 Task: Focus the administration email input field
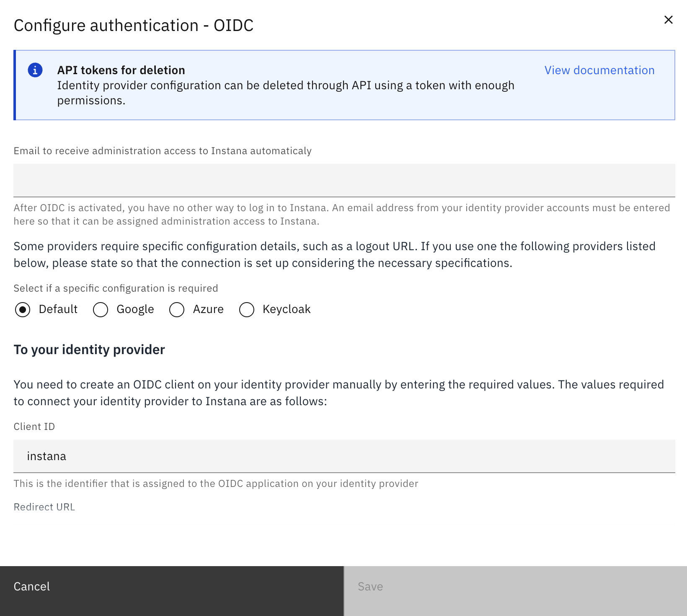point(344,180)
